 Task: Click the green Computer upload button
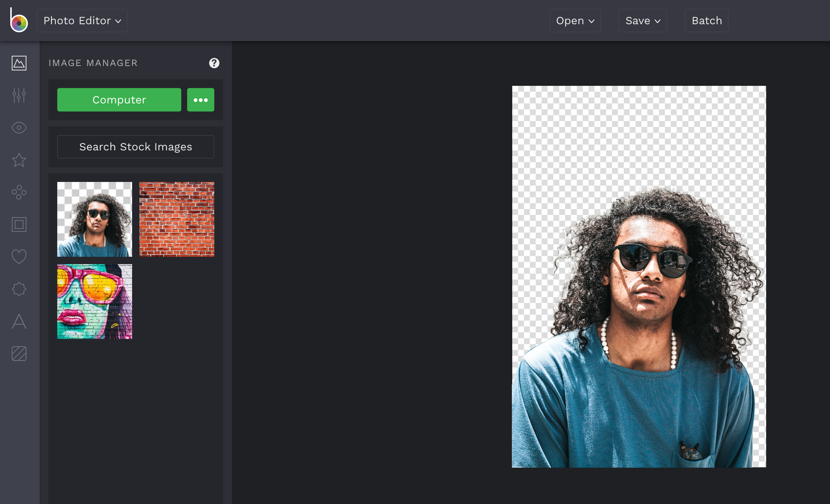(119, 100)
